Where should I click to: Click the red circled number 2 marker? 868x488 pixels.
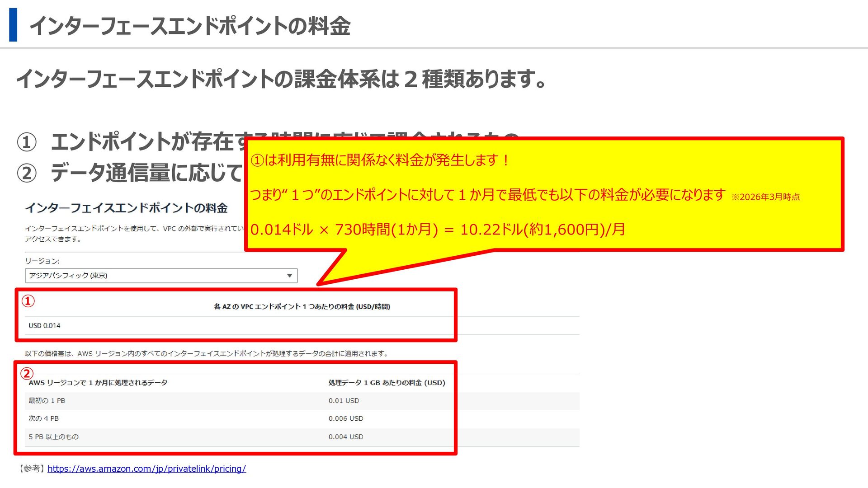click(x=27, y=374)
